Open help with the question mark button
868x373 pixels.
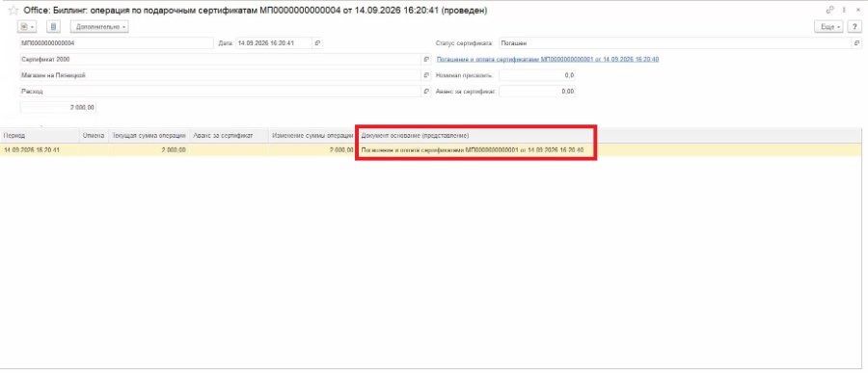pyautogui.click(x=854, y=27)
